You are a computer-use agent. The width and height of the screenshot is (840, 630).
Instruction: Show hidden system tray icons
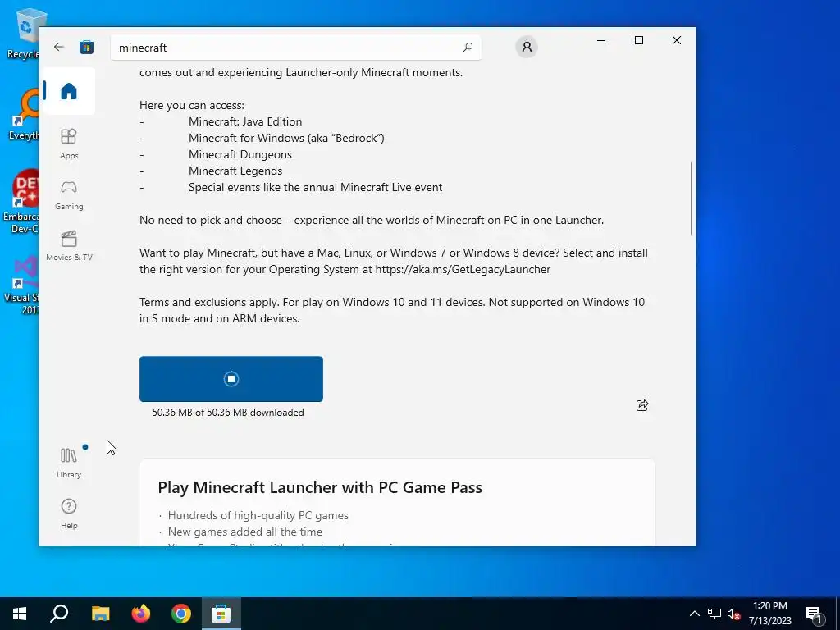click(694, 614)
